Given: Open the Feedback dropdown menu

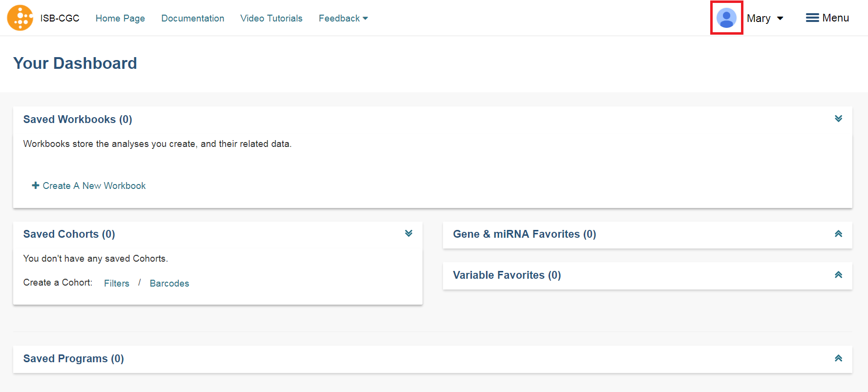Looking at the screenshot, I should (x=343, y=18).
